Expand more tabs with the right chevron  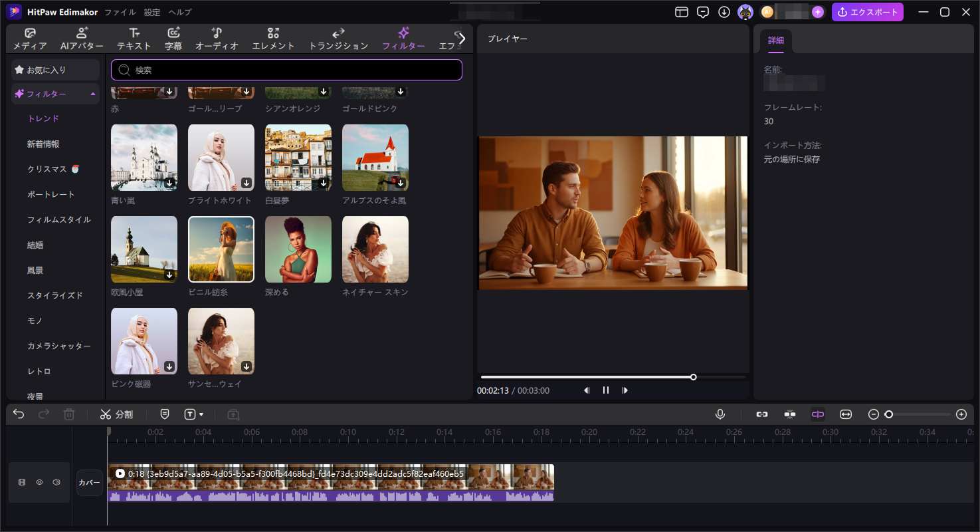pos(462,39)
